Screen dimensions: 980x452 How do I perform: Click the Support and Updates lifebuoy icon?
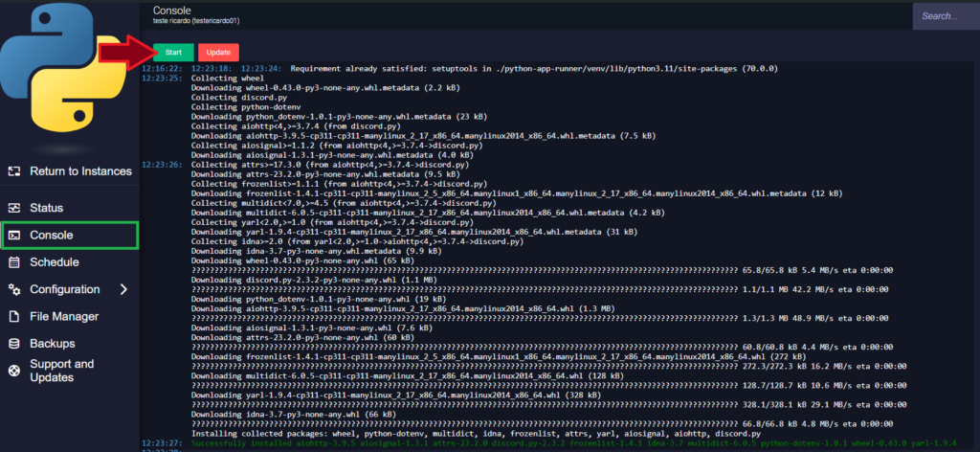tap(13, 371)
